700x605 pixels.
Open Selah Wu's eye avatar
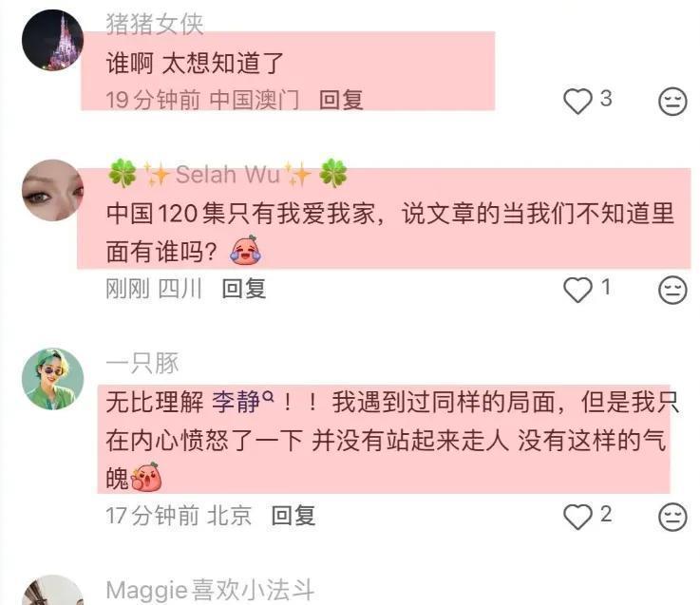tap(52, 190)
